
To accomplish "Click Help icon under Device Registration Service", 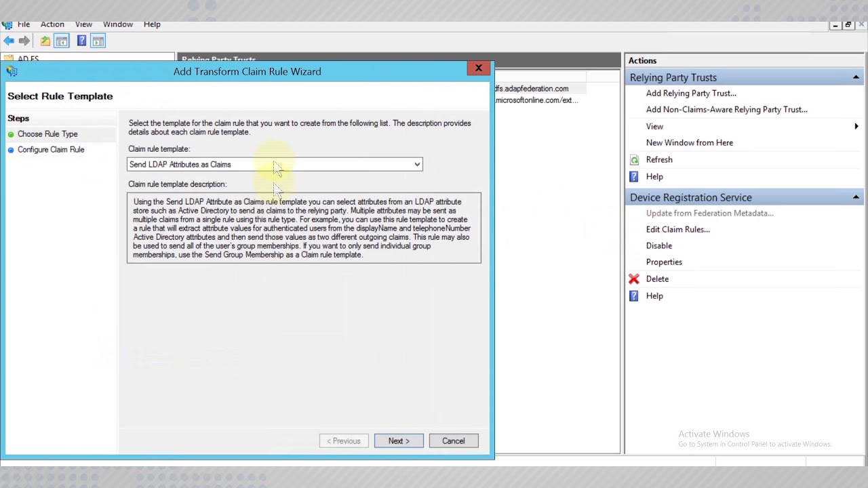I will pyautogui.click(x=634, y=296).
